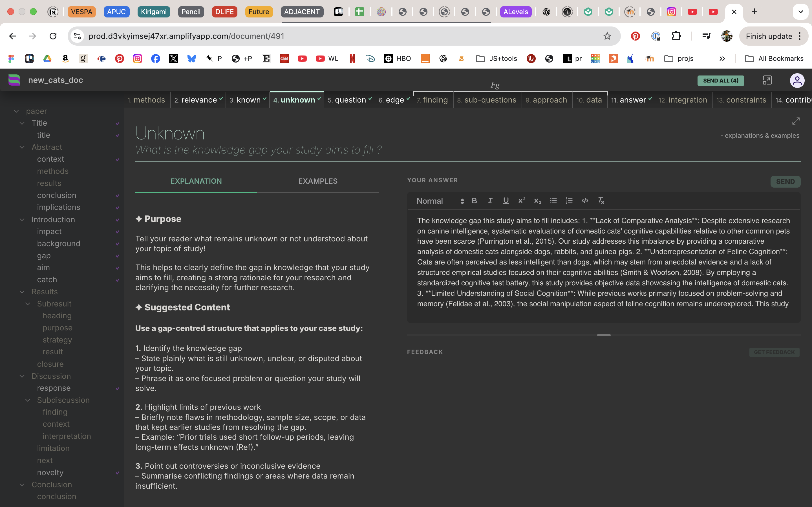Collapse the Subdiscussion tree node

pos(28,400)
